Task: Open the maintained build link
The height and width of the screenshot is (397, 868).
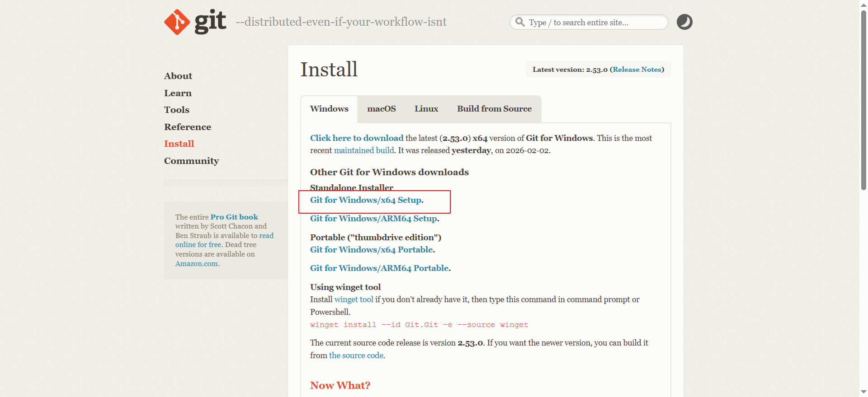Action: click(x=364, y=150)
